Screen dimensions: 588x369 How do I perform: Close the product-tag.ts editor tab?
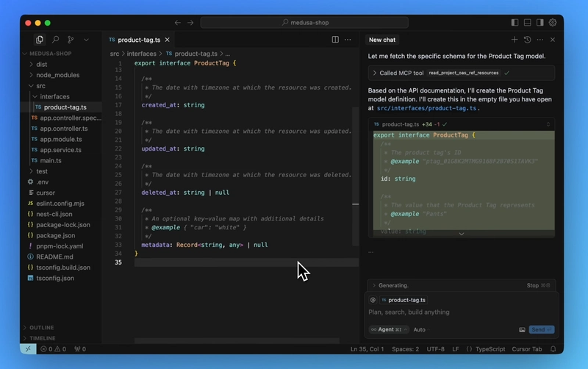(x=168, y=40)
